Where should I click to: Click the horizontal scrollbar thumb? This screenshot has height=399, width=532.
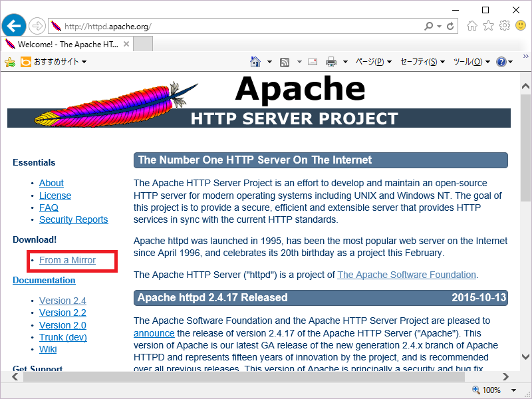pyautogui.click(x=243, y=376)
